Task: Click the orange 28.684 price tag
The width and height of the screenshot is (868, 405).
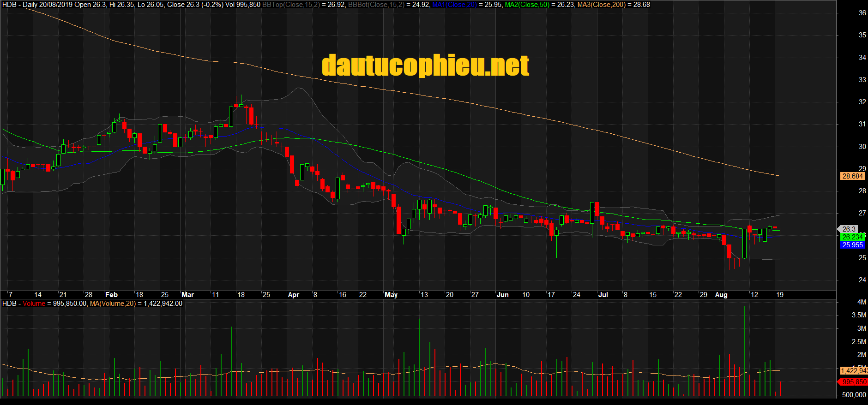Action: pos(852,176)
